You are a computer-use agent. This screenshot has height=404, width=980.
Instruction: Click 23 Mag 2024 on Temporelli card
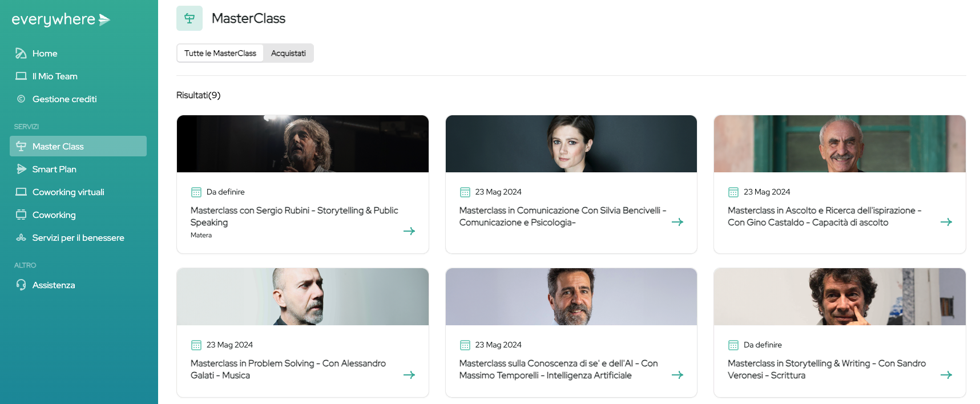click(x=498, y=345)
